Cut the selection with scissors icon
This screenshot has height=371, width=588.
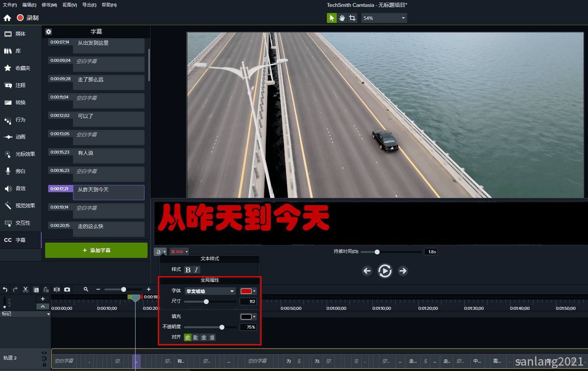[26, 290]
